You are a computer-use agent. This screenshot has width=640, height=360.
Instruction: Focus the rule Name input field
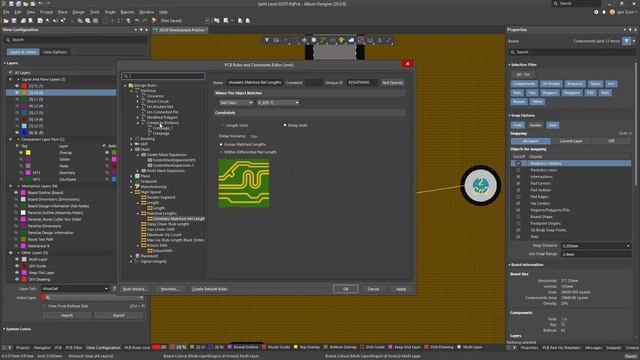(x=255, y=82)
